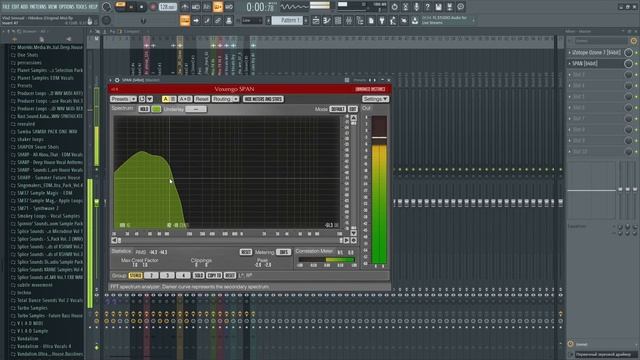This screenshot has width=640, height=360.
Task: Click the plugin picker plug icon
Action: [382, 20]
